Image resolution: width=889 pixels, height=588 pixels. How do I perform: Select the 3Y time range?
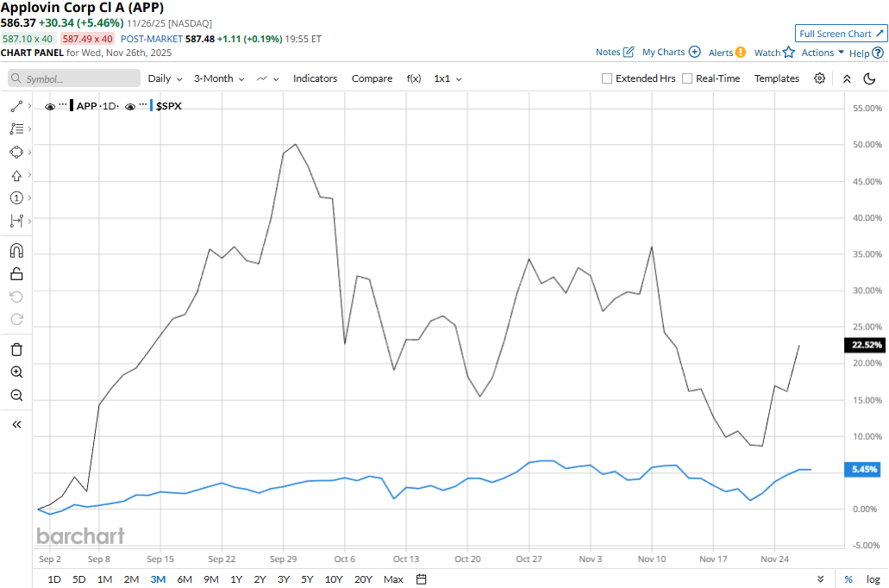[x=284, y=579]
